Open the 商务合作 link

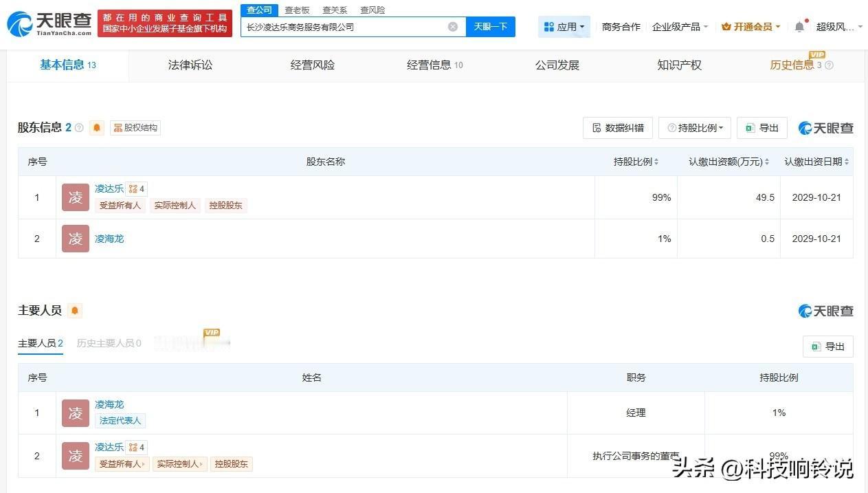tap(621, 27)
